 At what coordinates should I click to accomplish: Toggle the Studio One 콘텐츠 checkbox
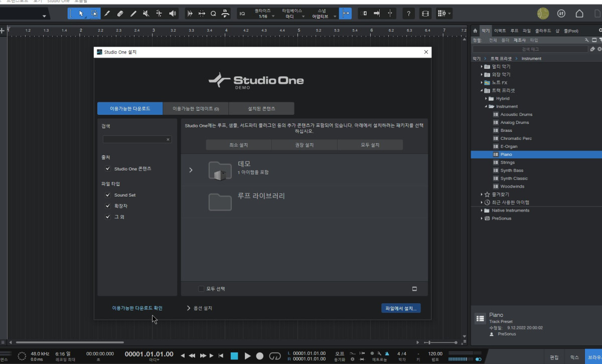point(107,169)
